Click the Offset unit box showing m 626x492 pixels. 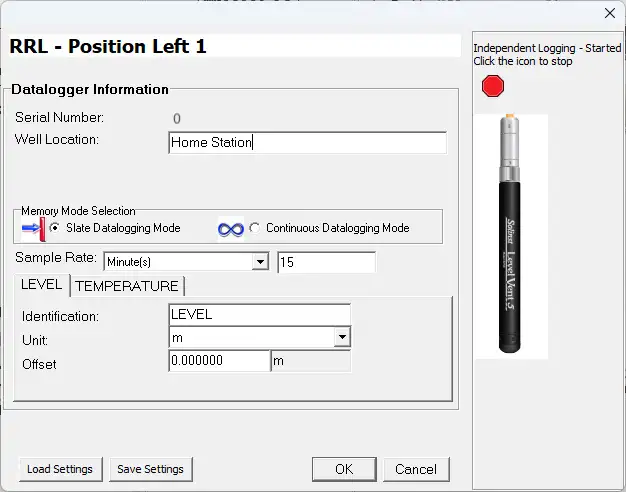point(311,361)
